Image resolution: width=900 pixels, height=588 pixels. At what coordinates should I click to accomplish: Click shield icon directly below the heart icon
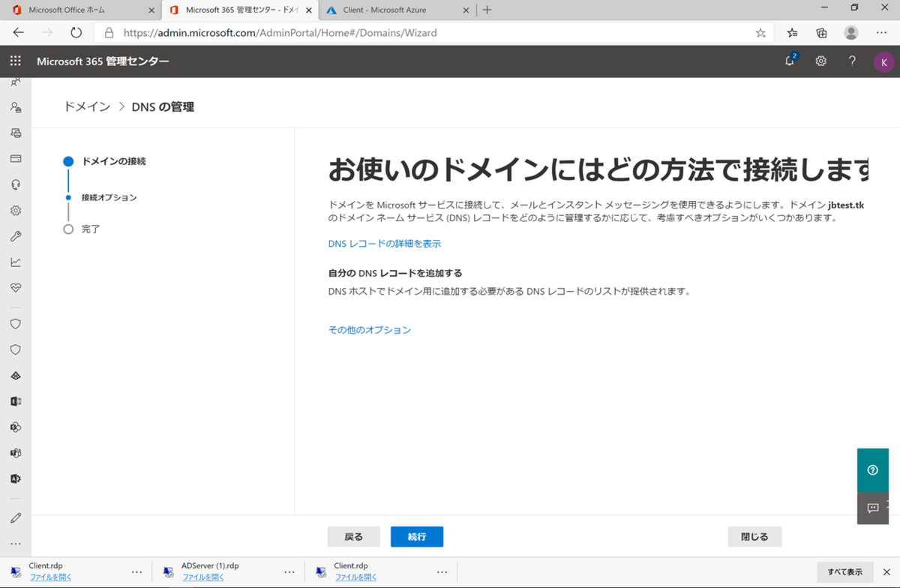(16, 324)
